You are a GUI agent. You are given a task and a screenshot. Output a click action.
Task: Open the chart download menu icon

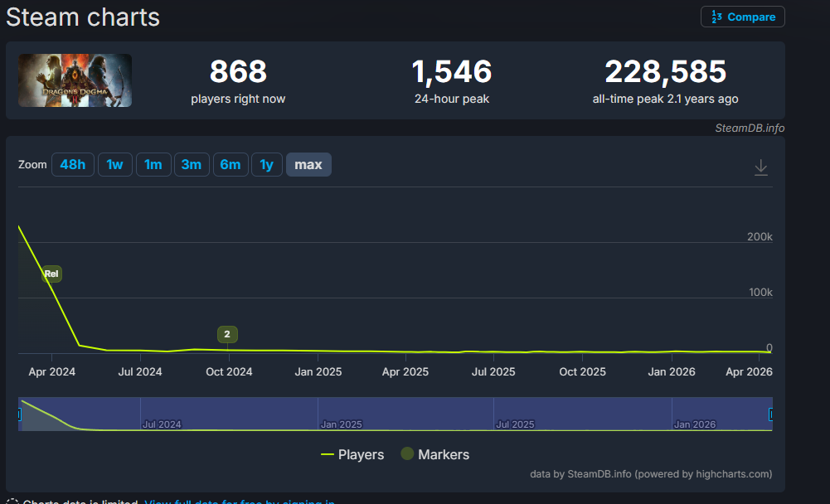760,167
